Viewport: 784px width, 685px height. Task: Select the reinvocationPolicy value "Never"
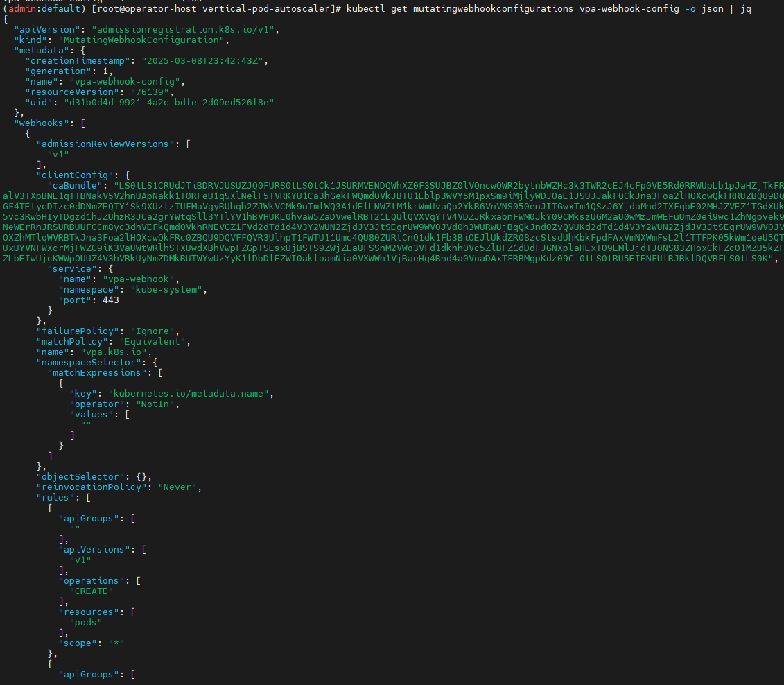click(177, 487)
